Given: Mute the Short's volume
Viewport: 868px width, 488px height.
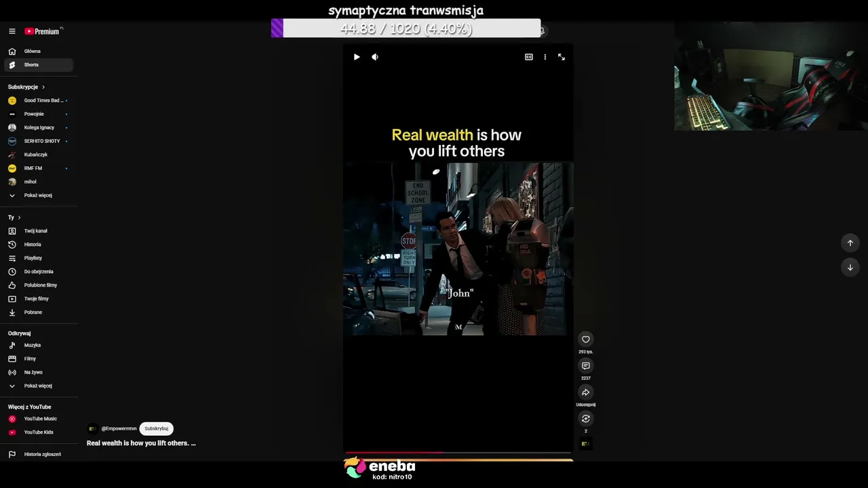Looking at the screenshot, I should (x=375, y=57).
